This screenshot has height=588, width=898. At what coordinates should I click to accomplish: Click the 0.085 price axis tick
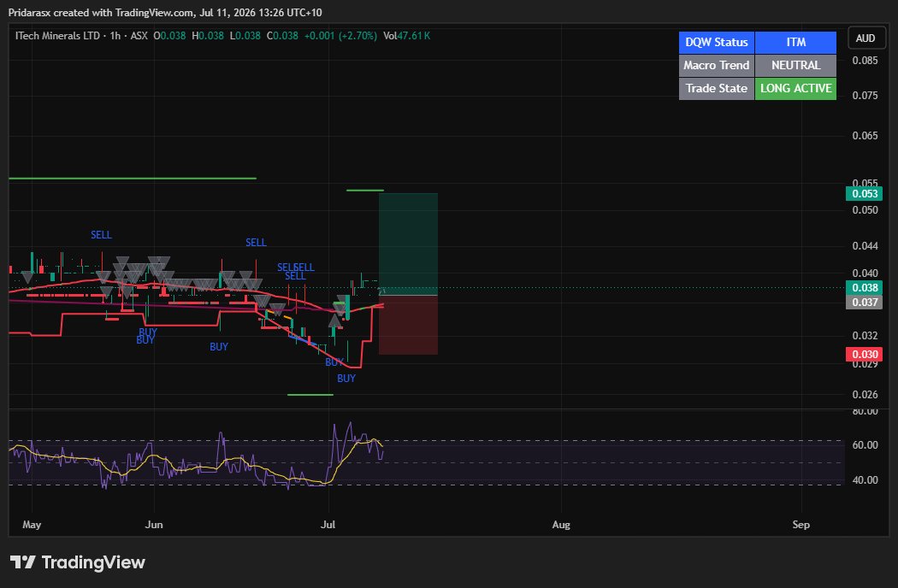coord(865,61)
